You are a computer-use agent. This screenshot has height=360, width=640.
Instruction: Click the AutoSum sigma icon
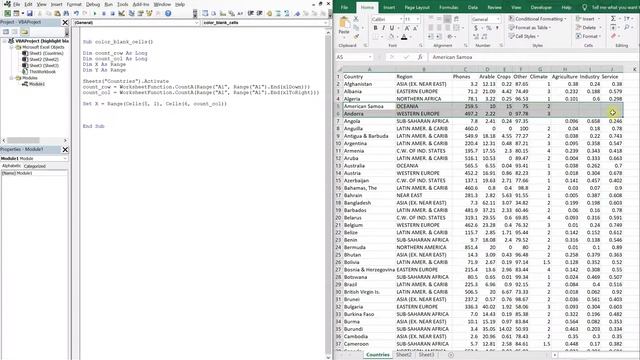click(613, 19)
